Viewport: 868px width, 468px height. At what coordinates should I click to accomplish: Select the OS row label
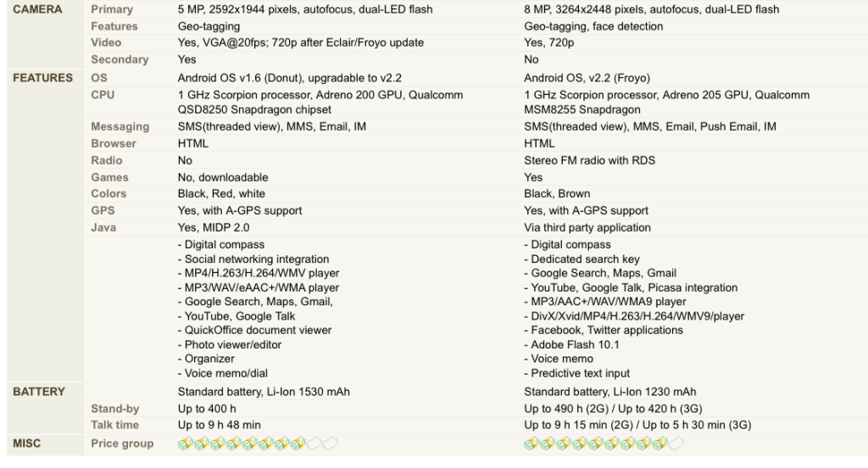pyautogui.click(x=99, y=78)
